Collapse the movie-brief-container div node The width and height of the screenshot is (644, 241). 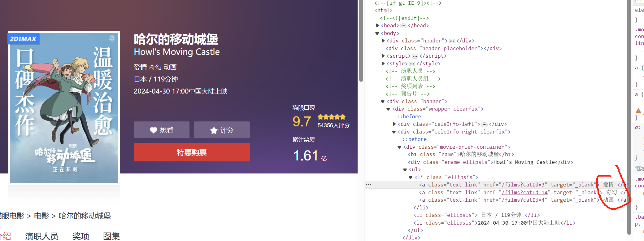point(399,147)
